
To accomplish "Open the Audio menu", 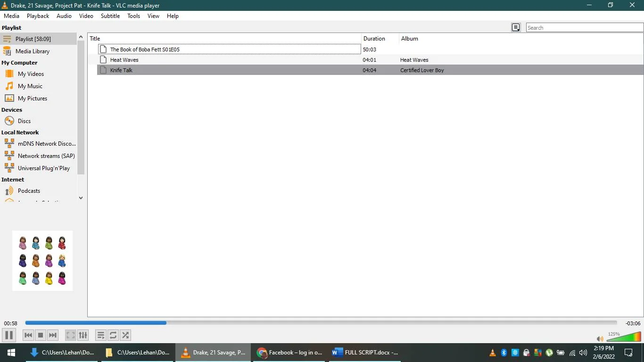I will (x=64, y=16).
